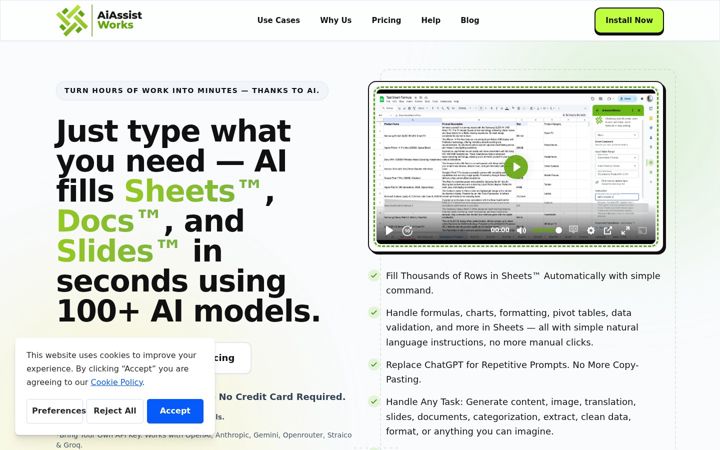The width and height of the screenshot is (720, 450).
Task: Open cookie Preferences
Action: 55,411
